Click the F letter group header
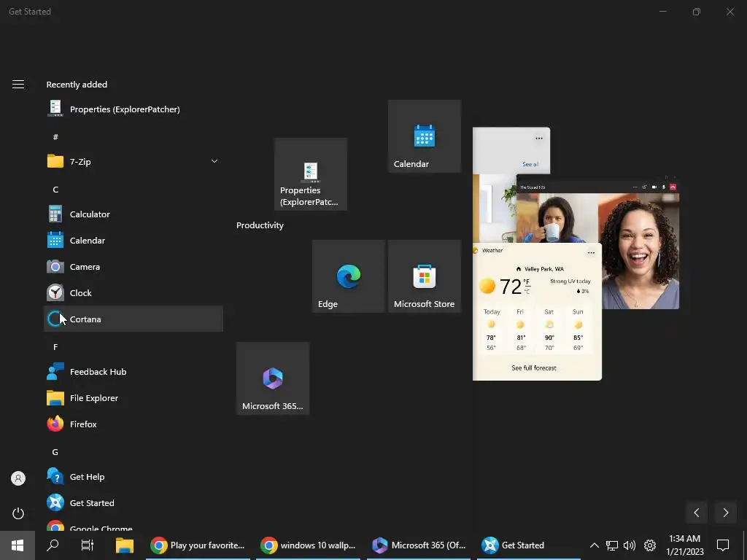The height and width of the screenshot is (560, 747). click(x=55, y=347)
